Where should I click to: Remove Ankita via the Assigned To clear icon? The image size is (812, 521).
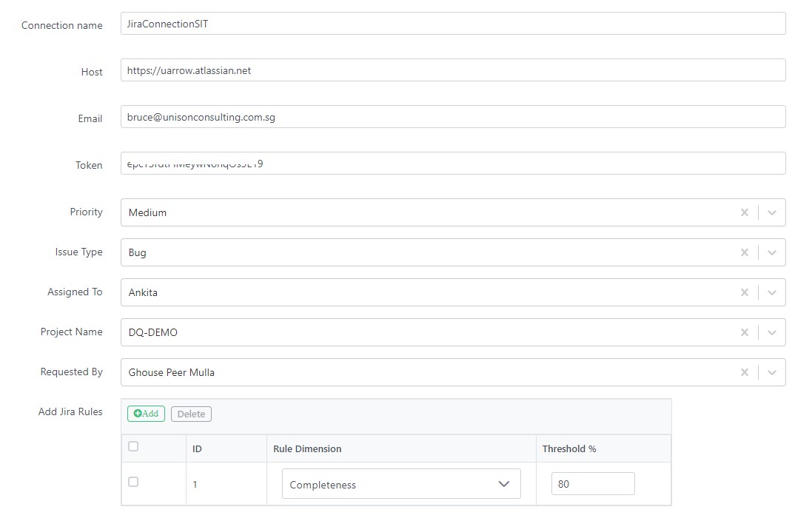[x=745, y=292]
